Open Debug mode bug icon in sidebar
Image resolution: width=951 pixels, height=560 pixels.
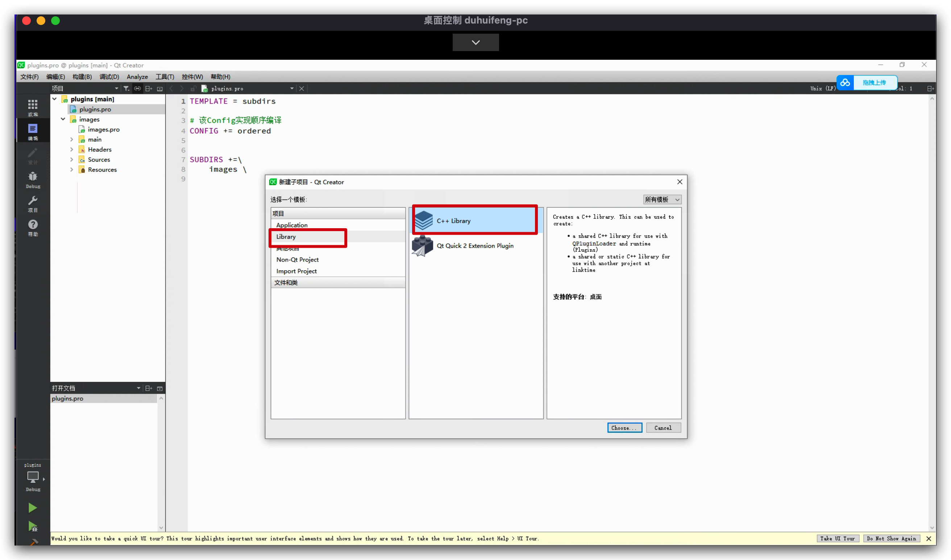[33, 180]
